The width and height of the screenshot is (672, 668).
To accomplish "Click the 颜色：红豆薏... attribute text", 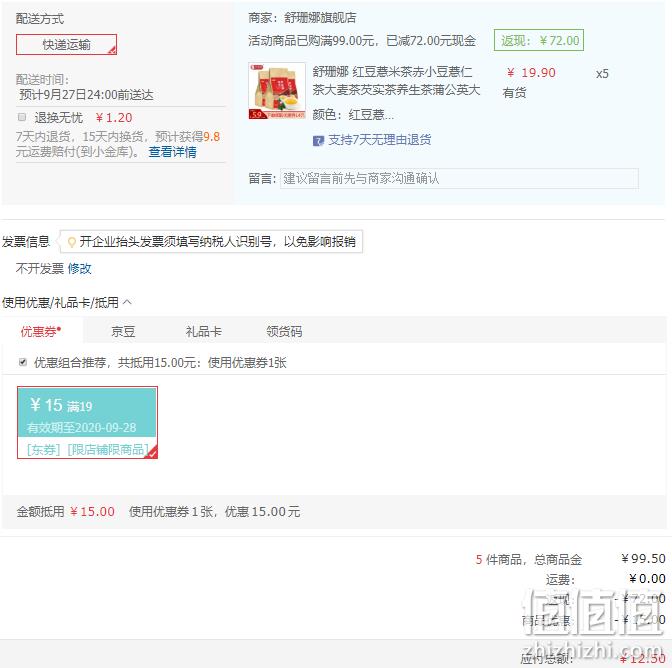I will coord(353,114).
